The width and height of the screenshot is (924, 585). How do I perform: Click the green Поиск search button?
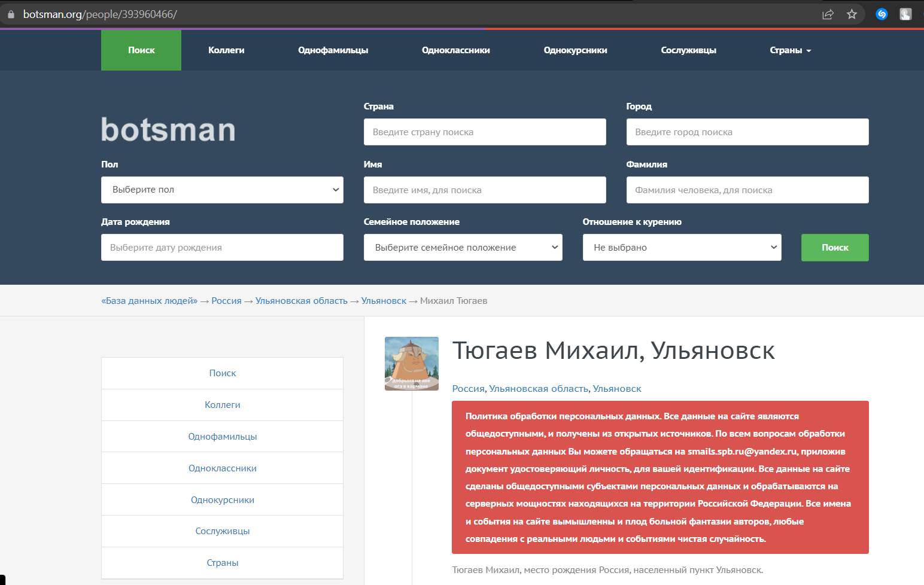click(835, 248)
